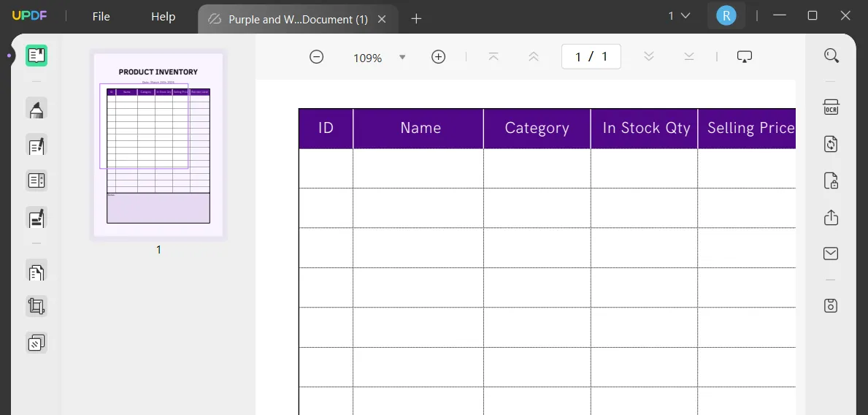Open the Edit PDF tool

[37, 145]
